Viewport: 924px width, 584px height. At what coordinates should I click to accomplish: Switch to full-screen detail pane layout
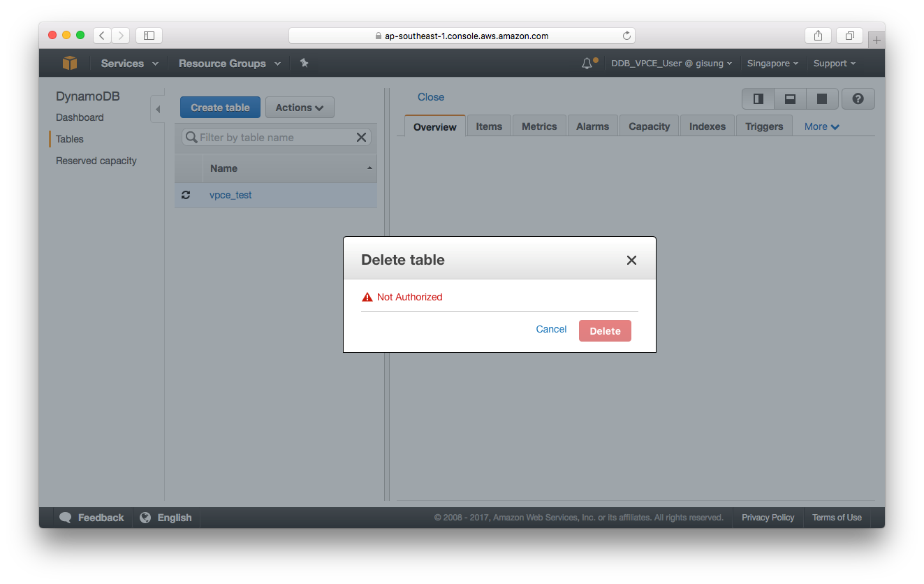pos(822,99)
